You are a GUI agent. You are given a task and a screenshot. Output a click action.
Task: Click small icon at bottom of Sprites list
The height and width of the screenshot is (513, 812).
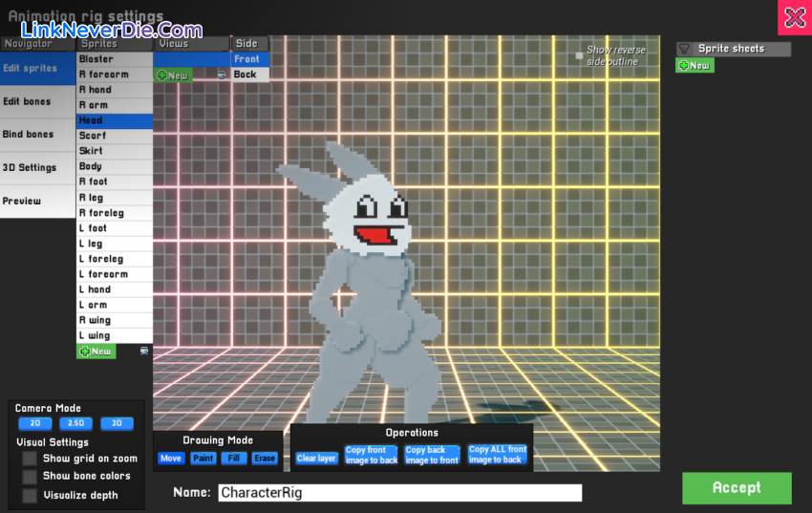coord(144,351)
